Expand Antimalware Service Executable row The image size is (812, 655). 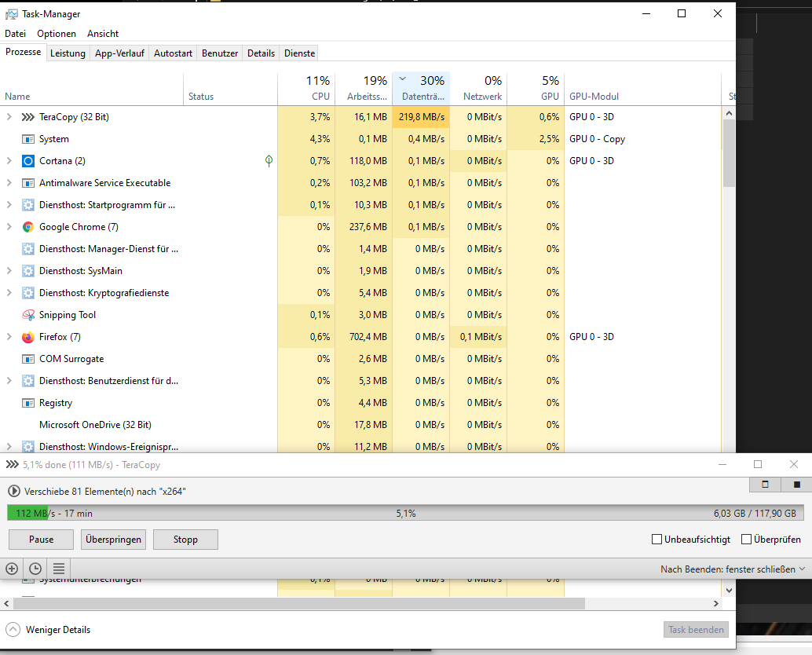(9, 183)
